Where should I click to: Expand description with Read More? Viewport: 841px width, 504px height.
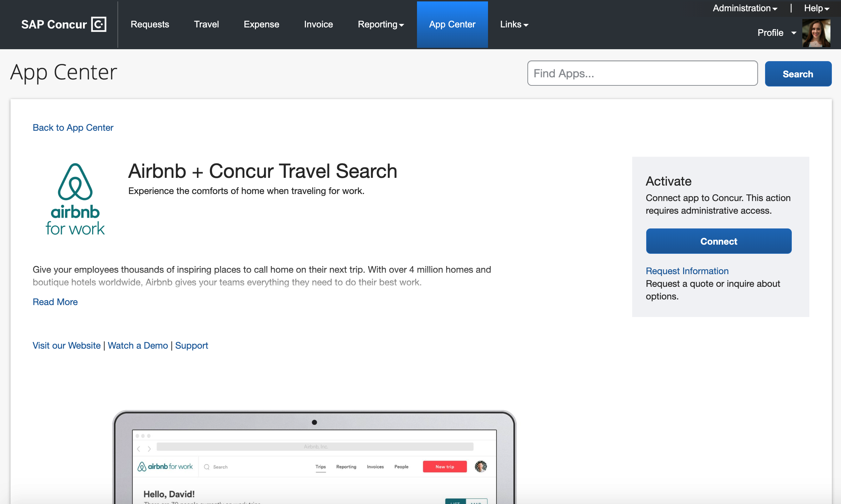click(x=55, y=302)
